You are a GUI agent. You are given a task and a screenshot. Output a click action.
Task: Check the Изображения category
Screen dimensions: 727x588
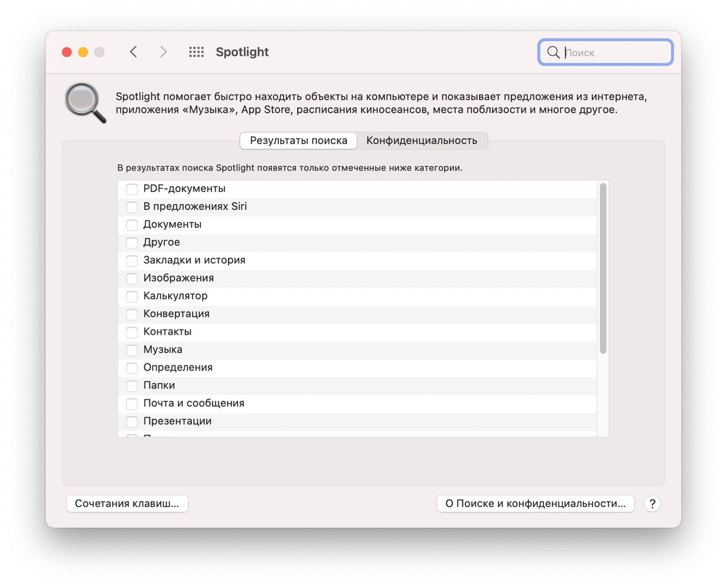[132, 278]
